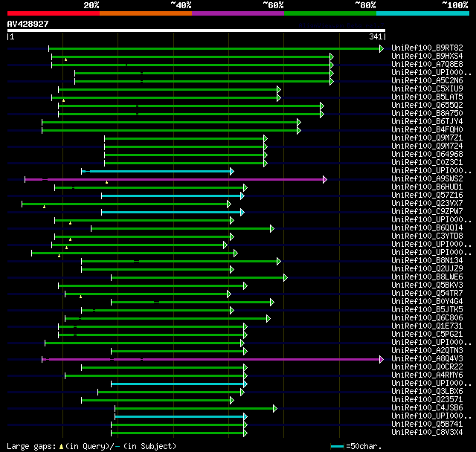This screenshot has height=452, width=476.
Task: Select label UniRef100_Q23571
Action: [427, 400]
